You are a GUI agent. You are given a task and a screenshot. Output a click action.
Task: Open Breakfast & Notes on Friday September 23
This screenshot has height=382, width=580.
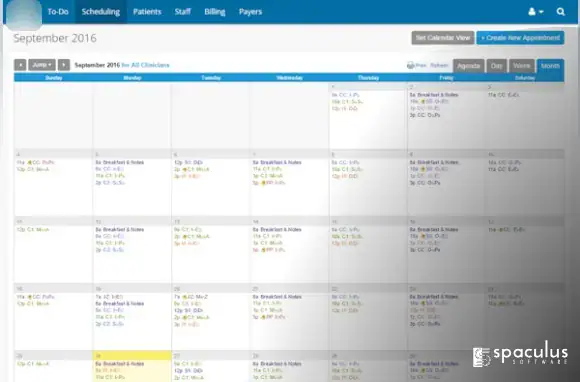(434, 297)
